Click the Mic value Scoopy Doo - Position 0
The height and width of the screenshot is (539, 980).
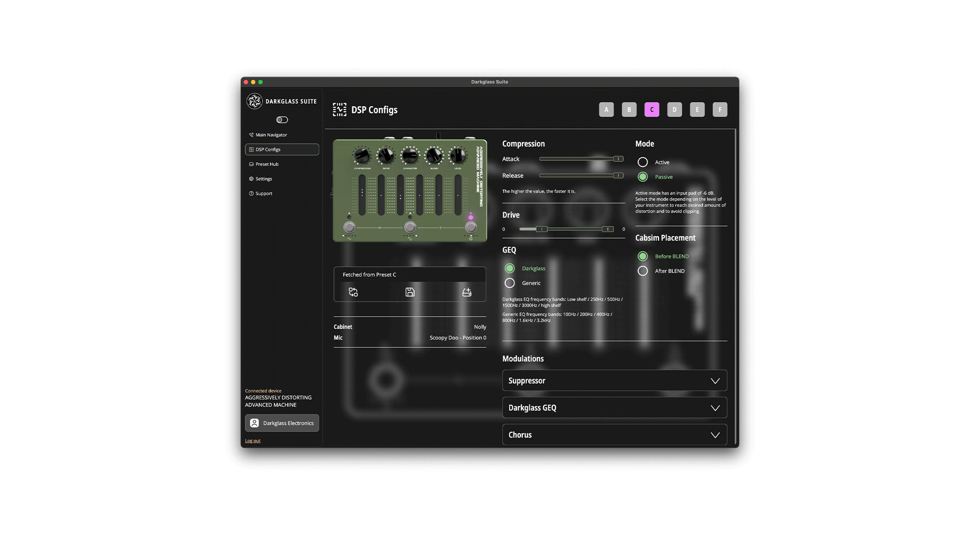coord(458,338)
